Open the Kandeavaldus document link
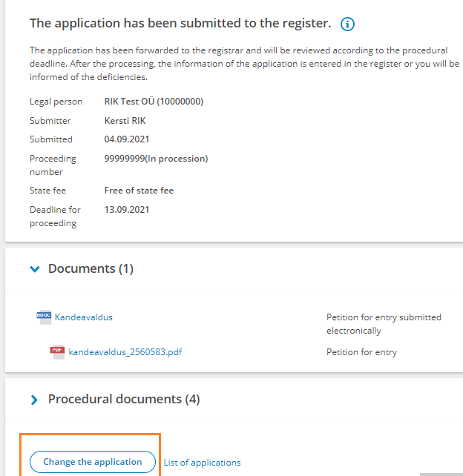The height and width of the screenshot is (476, 463). [x=84, y=317]
